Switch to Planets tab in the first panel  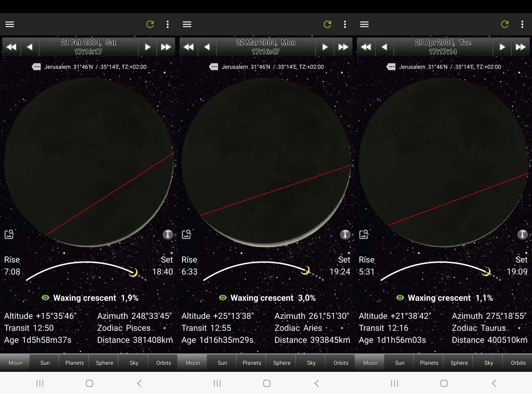click(74, 362)
